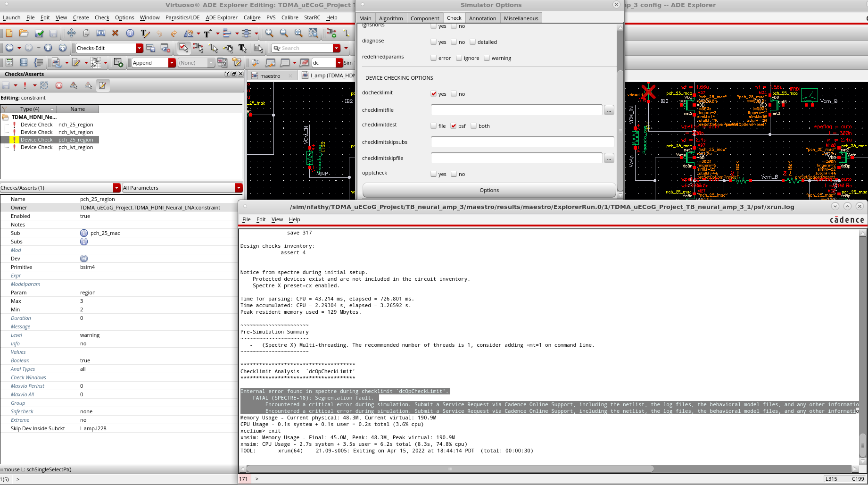Click the calculator icon
Image resolution: width=868 pixels, height=485 pixels.
click(x=9, y=62)
